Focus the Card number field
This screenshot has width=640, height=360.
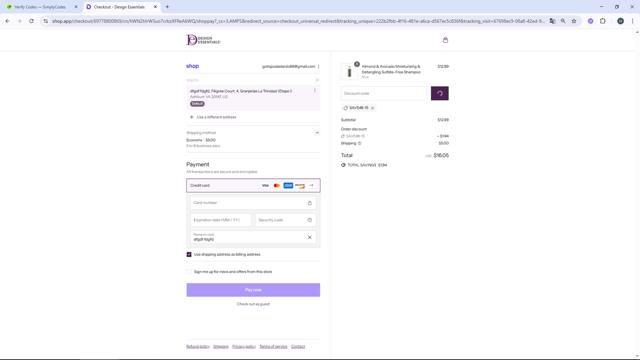253,203
